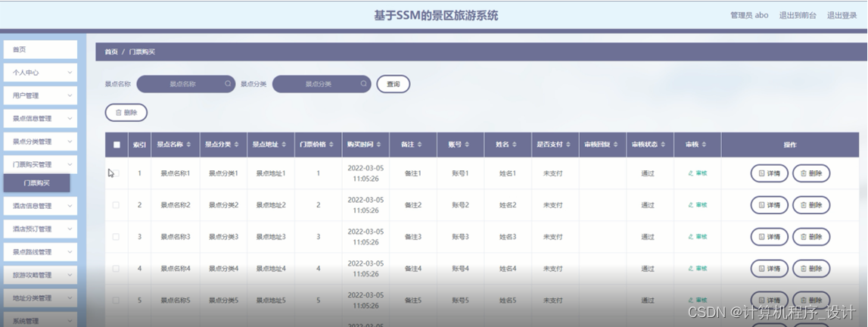Click cell 备注3
The height and width of the screenshot is (327, 868).
413,237
